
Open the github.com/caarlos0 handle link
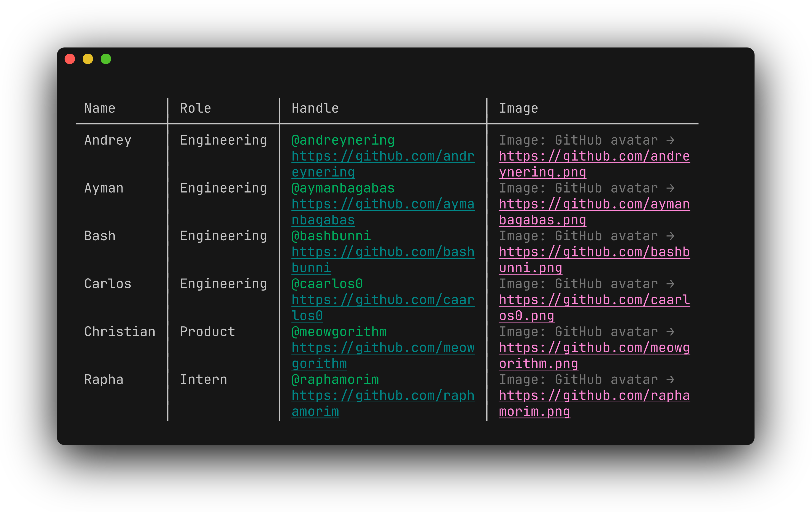[x=383, y=308]
